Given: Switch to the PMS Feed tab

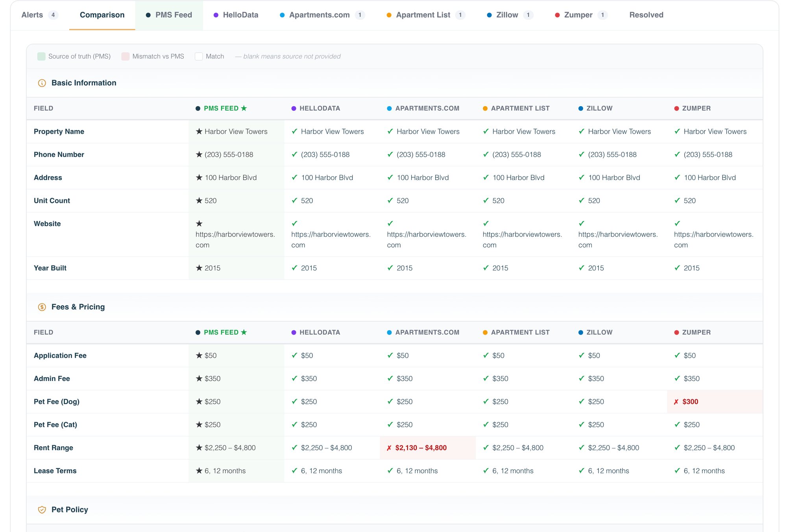Looking at the screenshot, I should pyautogui.click(x=169, y=15).
